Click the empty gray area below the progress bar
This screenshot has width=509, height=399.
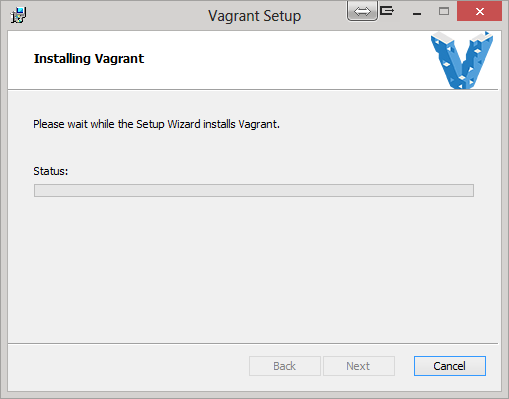(254, 270)
